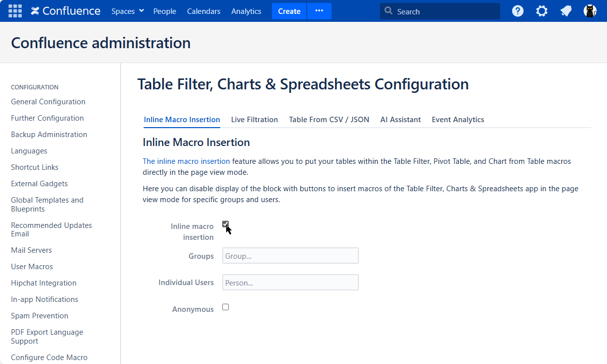Click the search magnifier icon
Viewport: 607px width, 364px height.
pos(389,11)
